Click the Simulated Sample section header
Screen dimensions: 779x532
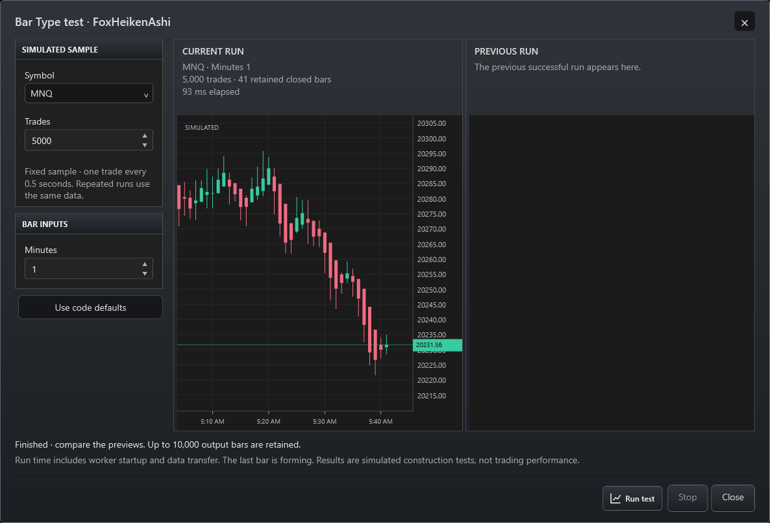89,49
